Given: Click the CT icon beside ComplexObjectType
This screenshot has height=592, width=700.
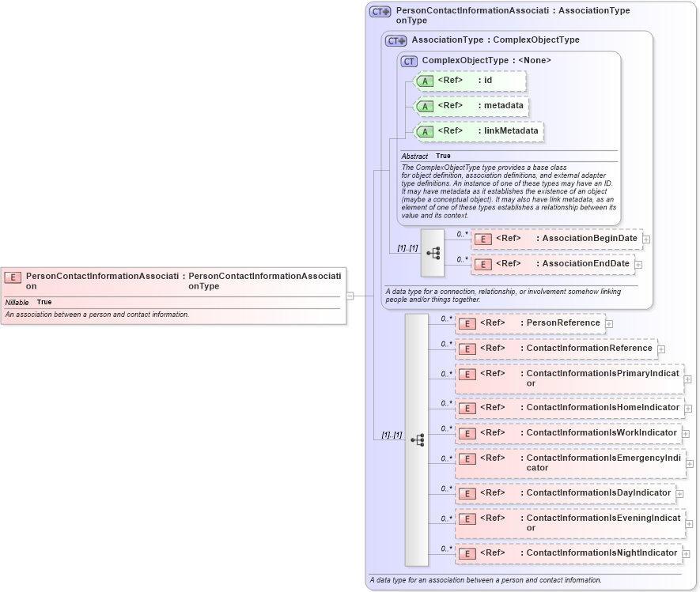Looking at the screenshot, I should [x=408, y=60].
